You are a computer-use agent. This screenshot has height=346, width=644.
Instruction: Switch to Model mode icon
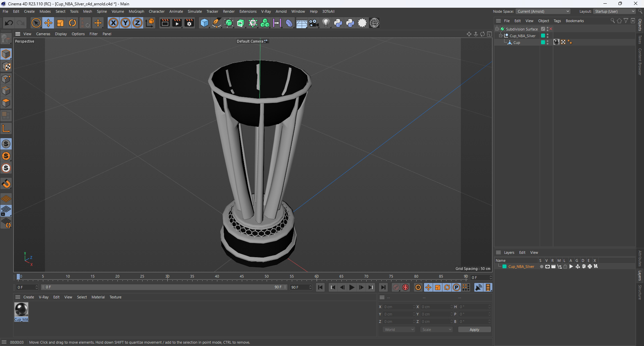(x=6, y=54)
